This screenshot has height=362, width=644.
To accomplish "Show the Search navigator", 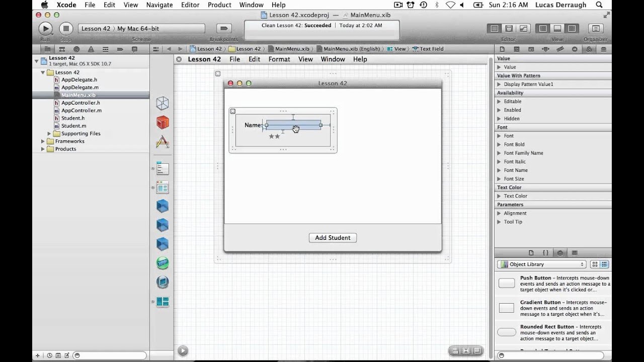I will point(76,49).
